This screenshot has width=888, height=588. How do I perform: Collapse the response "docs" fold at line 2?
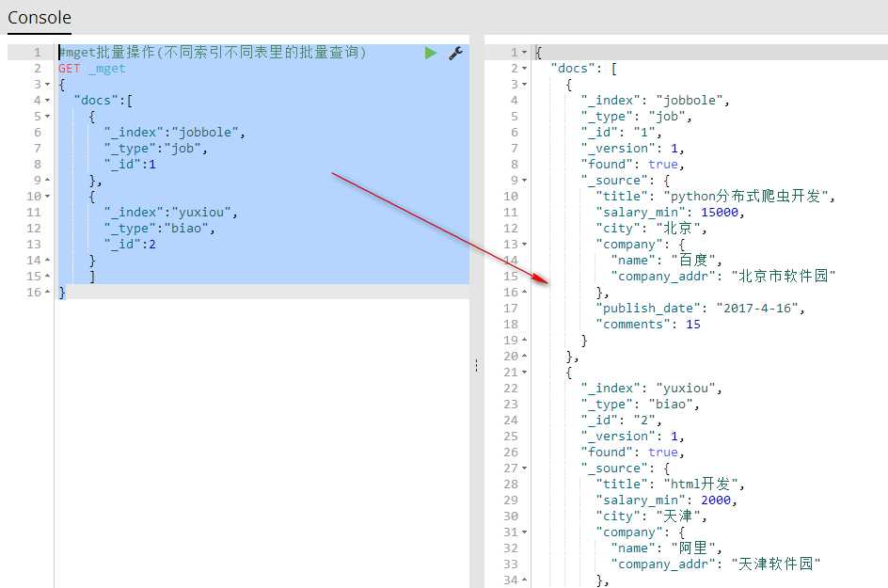[x=524, y=69]
